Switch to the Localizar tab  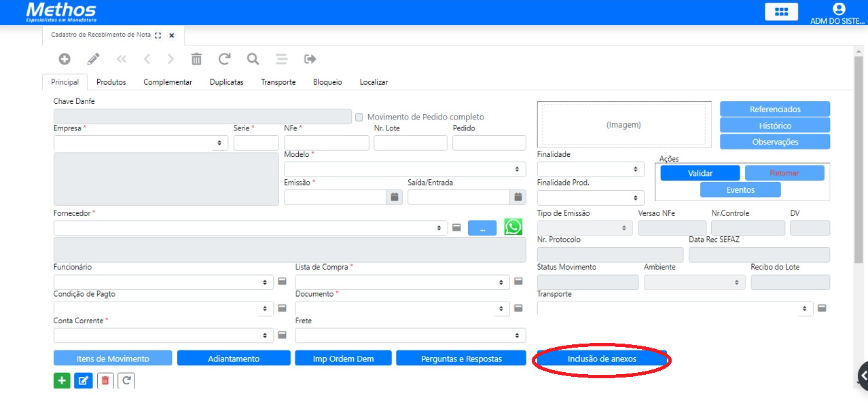(x=374, y=82)
